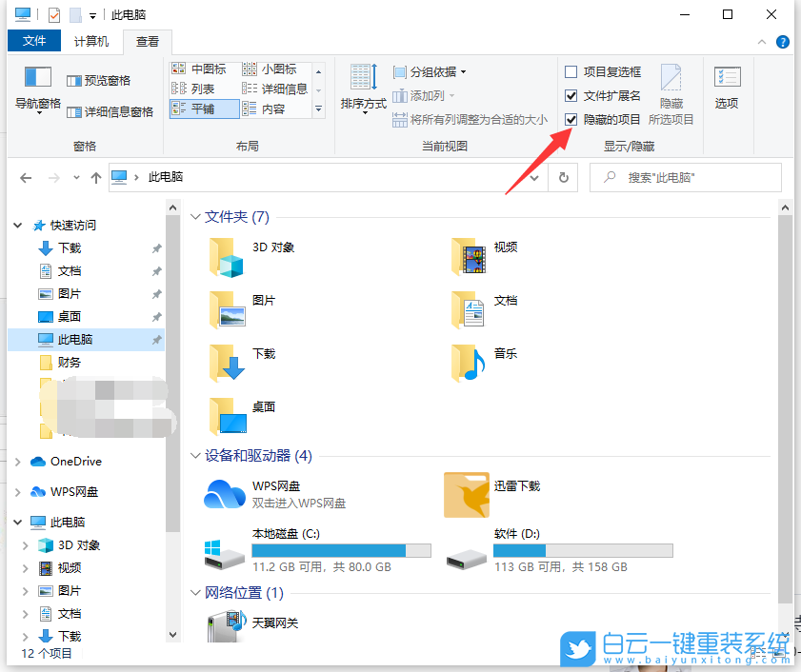This screenshot has height=672, width=801.
Task: Open the 文件 menu tab
Action: pos(34,41)
